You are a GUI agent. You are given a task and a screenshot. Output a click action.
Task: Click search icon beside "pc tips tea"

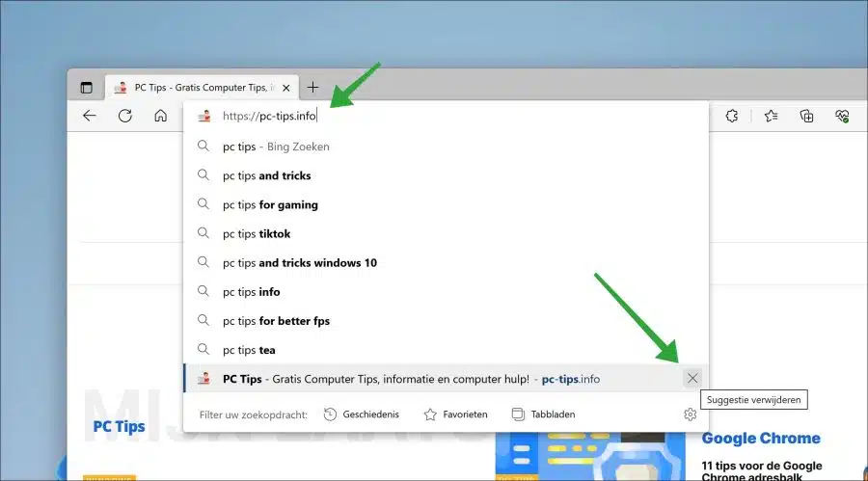click(203, 349)
